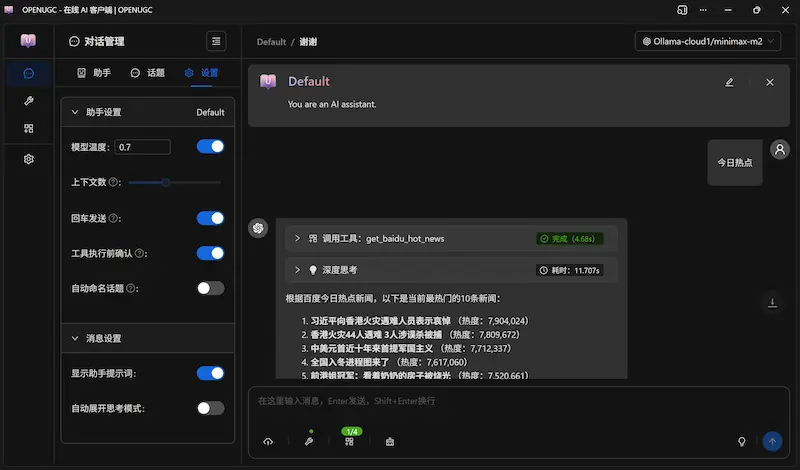Switch to the 话题 tab
The image size is (800, 470).
pyautogui.click(x=148, y=73)
